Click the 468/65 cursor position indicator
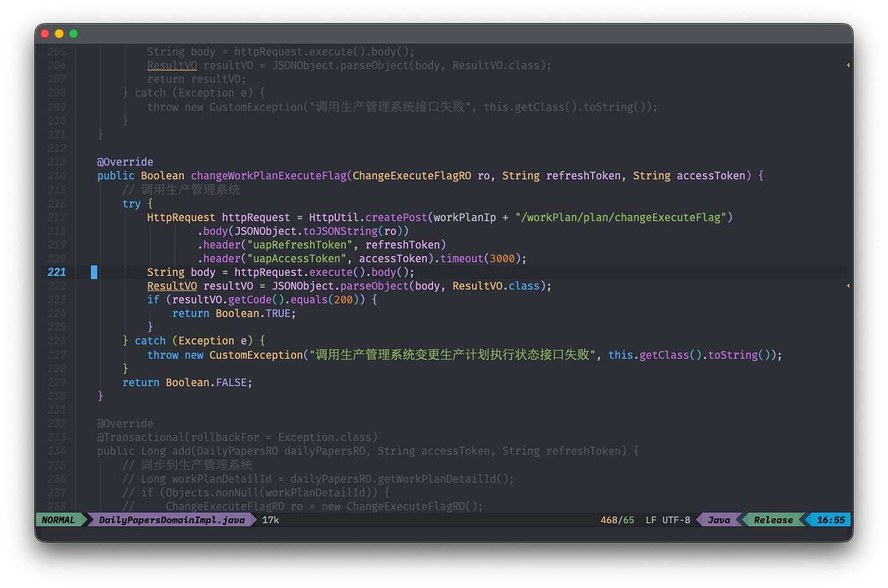This screenshot has width=888, height=588. [x=617, y=520]
